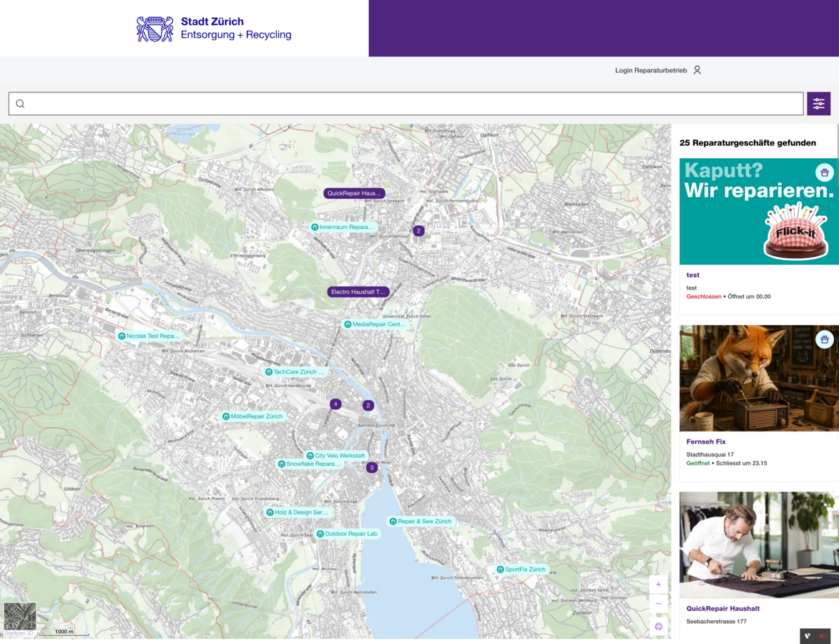Screen dimensions: 839x644
Task: Click the user profile icon
Action: pyautogui.click(x=697, y=70)
